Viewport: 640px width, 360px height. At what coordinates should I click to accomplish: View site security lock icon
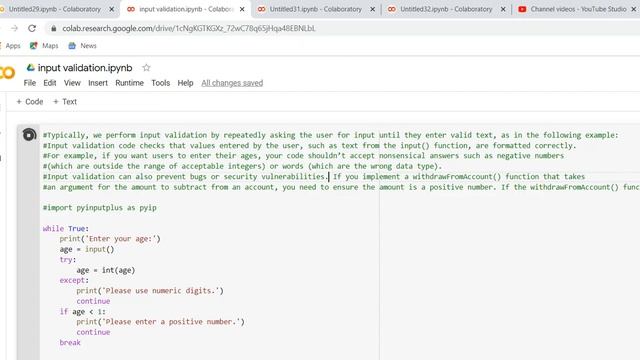[53, 28]
